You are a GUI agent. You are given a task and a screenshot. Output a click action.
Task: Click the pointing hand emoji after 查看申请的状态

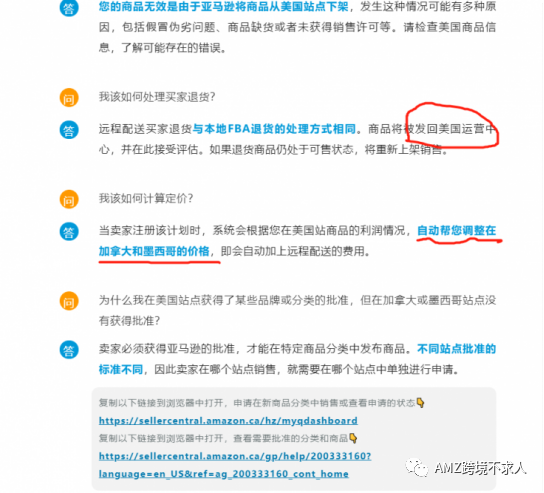pyautogui.click(x=420, y=403)
